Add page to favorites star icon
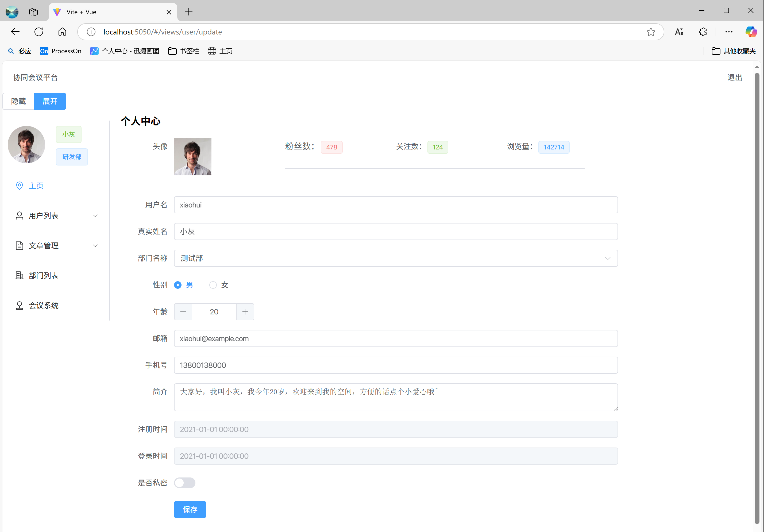Viewport: 764px width, 532px height. [x=651, y=32]
